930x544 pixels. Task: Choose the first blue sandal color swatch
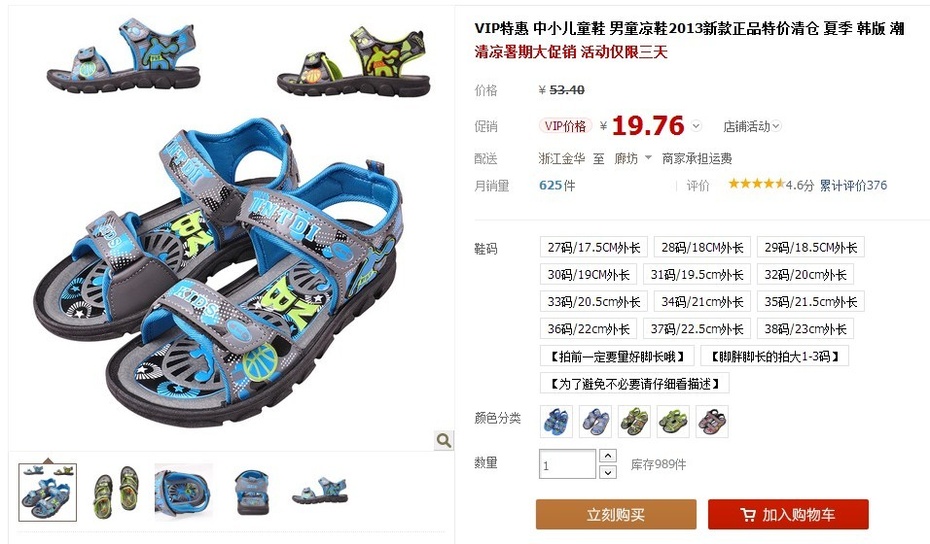[x=556, y=421]
